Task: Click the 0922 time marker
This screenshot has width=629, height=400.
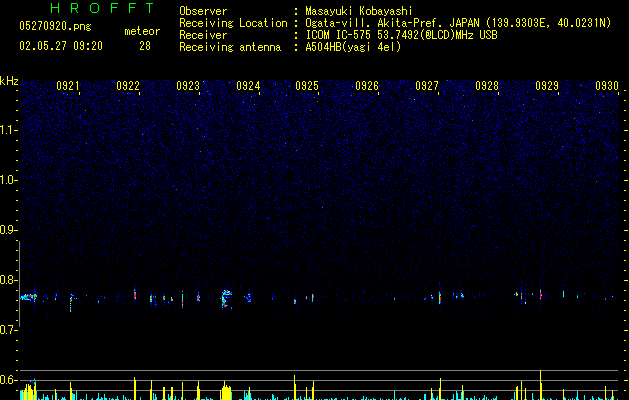Action: click(x=128, y=86)
